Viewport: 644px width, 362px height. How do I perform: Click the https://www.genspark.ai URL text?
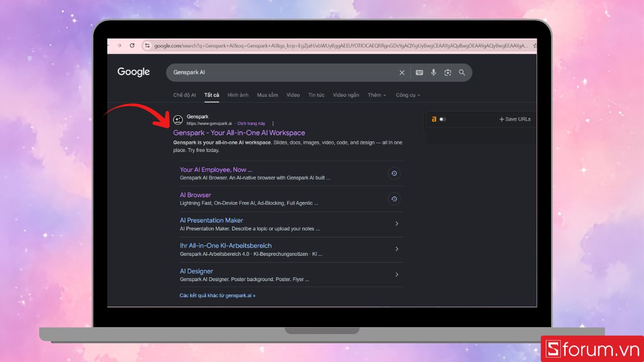(x=209, y=123)
